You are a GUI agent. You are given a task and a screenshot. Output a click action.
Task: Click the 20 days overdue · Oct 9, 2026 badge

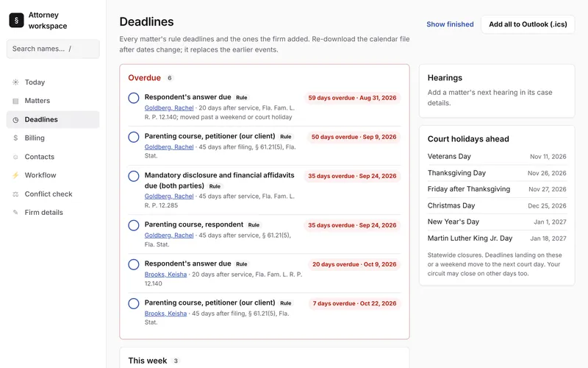(x=354, y=264)
